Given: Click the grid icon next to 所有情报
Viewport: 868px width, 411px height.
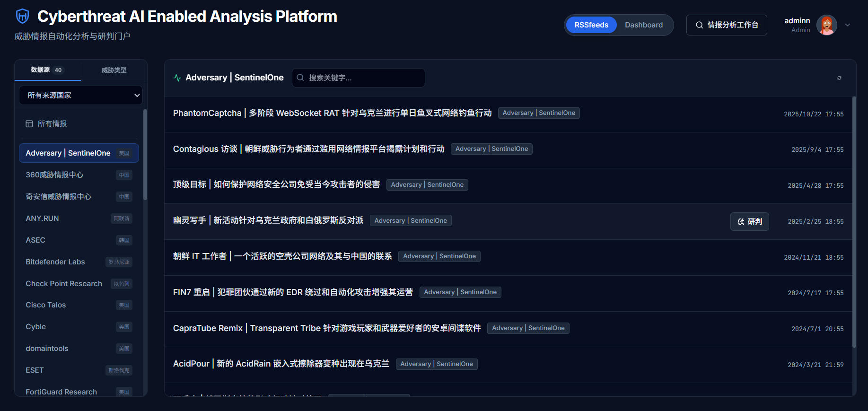Looking at the screenshot, I should click(x=29, y=124).
